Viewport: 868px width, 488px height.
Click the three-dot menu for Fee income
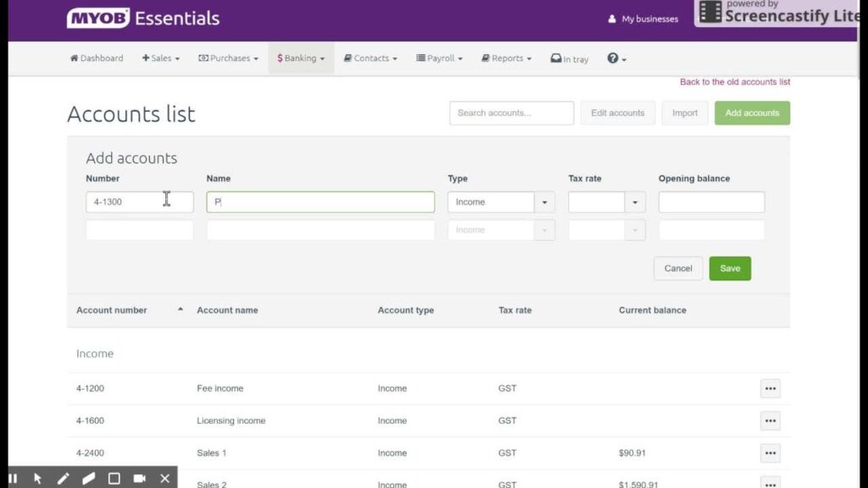point(770,389)
